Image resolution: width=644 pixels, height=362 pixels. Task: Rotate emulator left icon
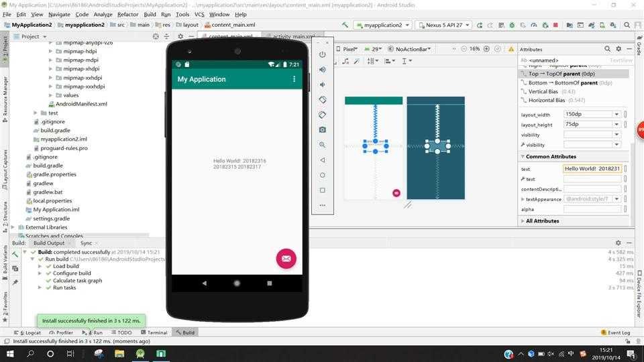click(323, 100)
